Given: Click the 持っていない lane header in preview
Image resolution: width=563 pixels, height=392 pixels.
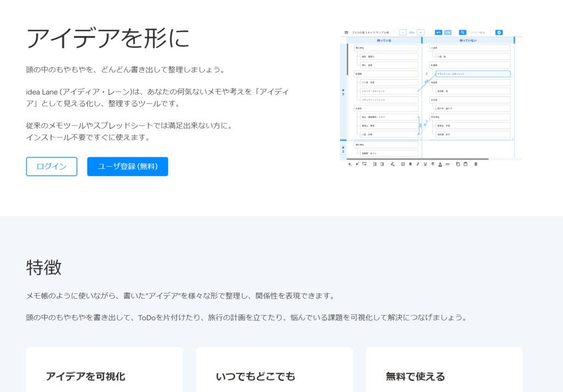Looking at the screenshot, I should 468,41.
